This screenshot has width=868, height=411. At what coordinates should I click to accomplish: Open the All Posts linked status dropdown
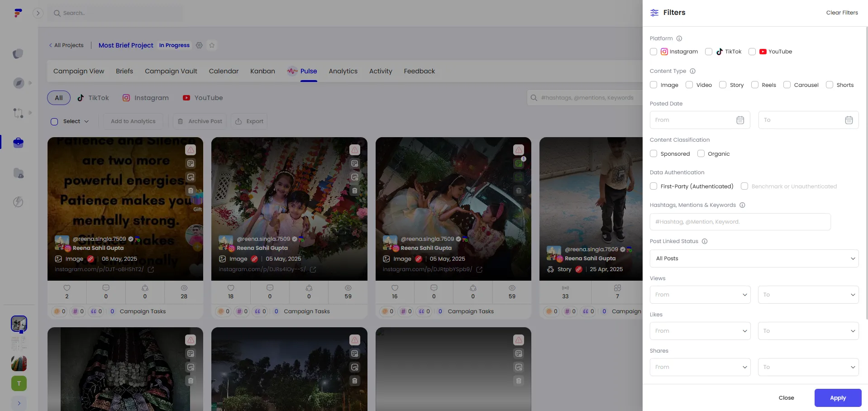(x=754, y=258)
